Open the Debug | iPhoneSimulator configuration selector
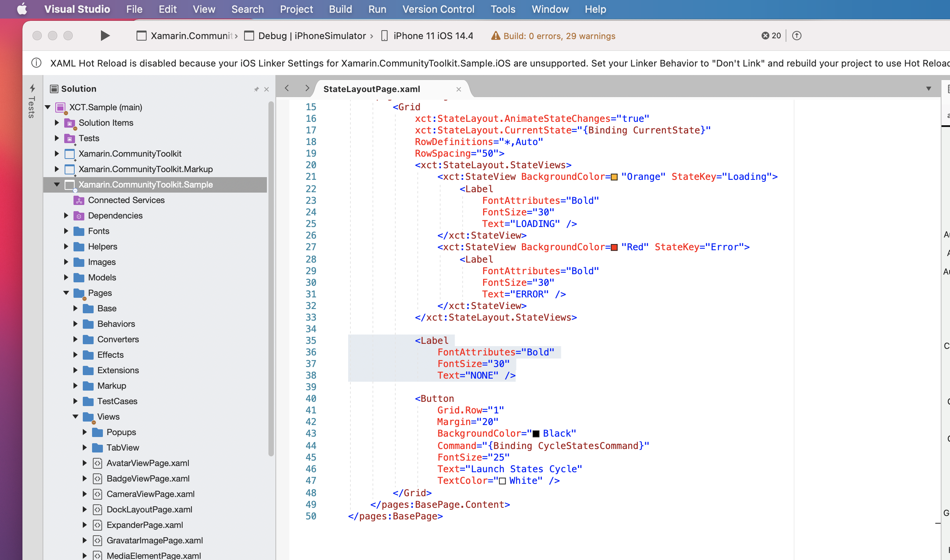The image size is (950, 560). tap(312, 36)
